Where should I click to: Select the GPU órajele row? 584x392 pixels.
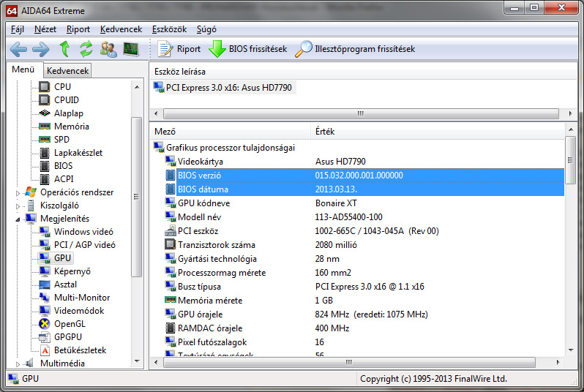click(x=364, y=314)
